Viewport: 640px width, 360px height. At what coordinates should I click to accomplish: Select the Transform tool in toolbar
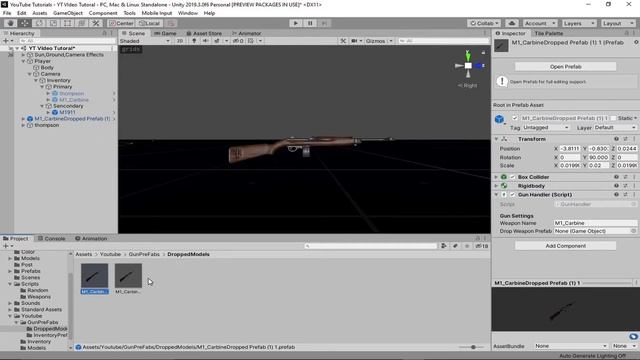pyautogui.click(x=82, y=23)
